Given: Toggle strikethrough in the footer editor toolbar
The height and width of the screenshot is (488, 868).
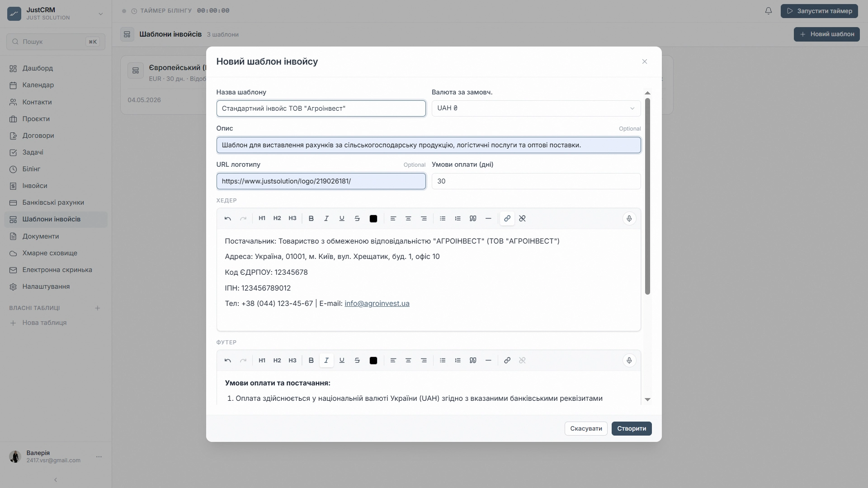Looking at the screenshot, I should click(x=357, y=361).
